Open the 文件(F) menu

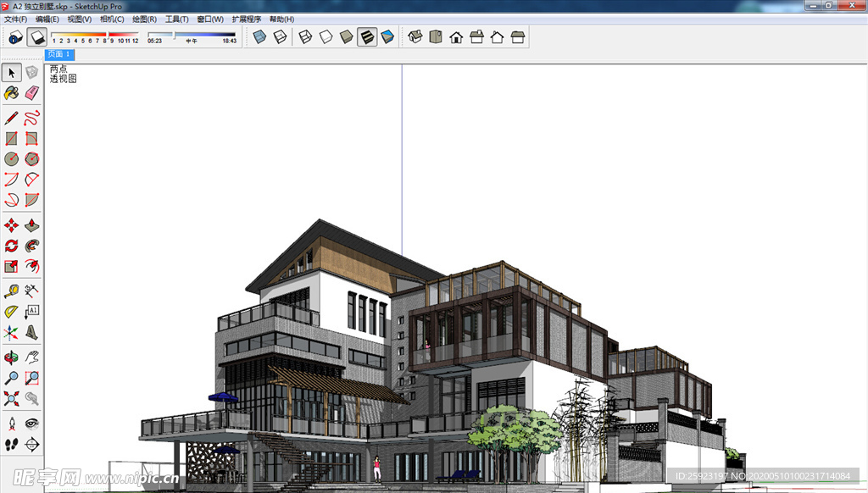click(15, 19)
